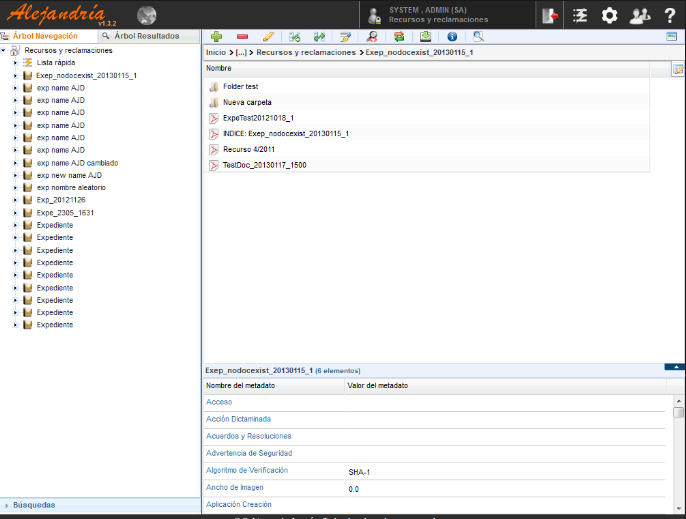Collapse the Recursos y reclamaciones root node
686x519 pixels.
4,50
